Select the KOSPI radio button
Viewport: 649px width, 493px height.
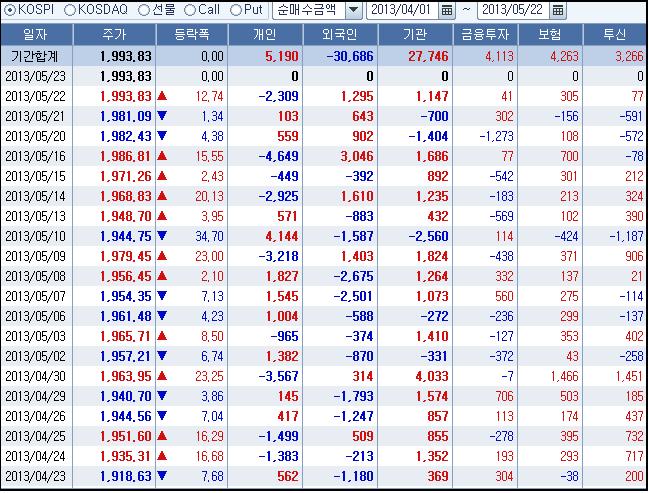[10, 10]
